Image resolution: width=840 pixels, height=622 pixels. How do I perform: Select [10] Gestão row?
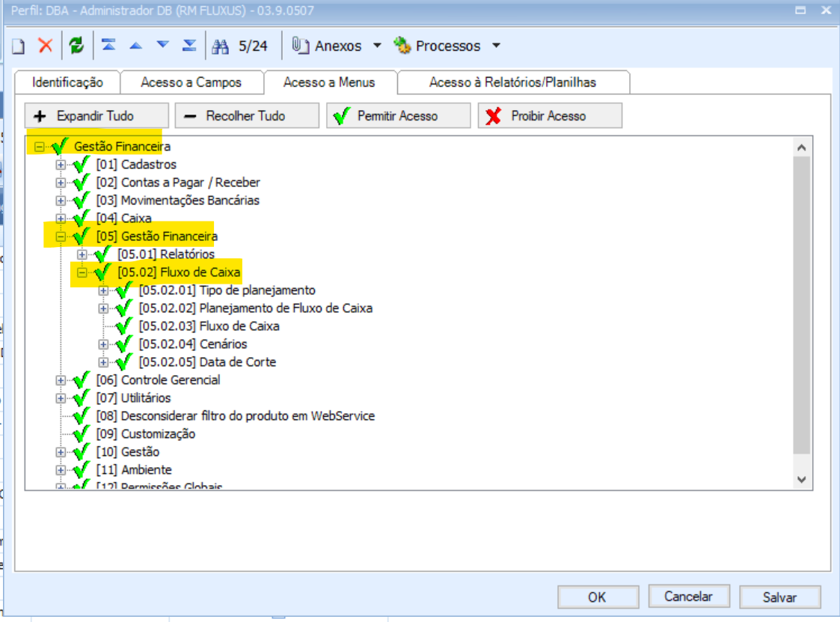click(x=128, y=452)
